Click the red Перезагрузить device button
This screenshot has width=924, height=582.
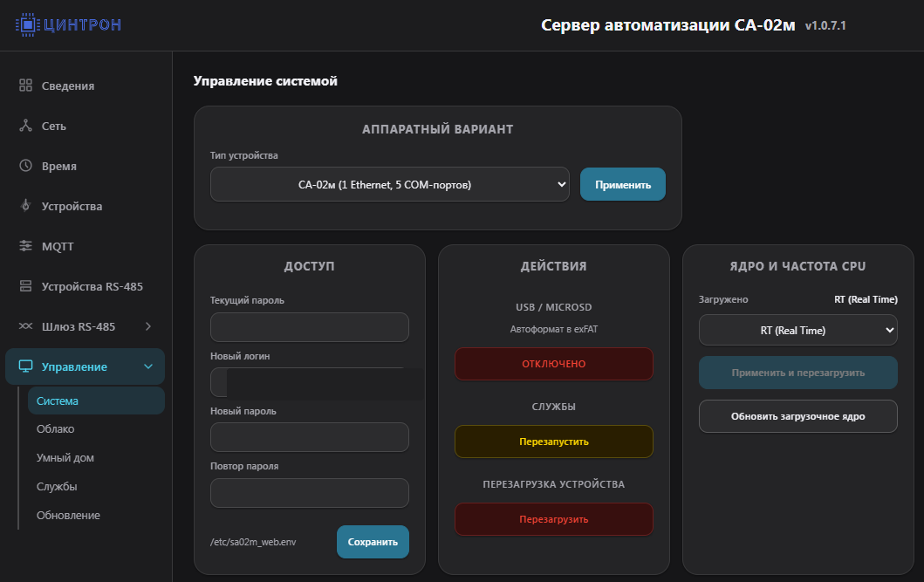(554, 519)
